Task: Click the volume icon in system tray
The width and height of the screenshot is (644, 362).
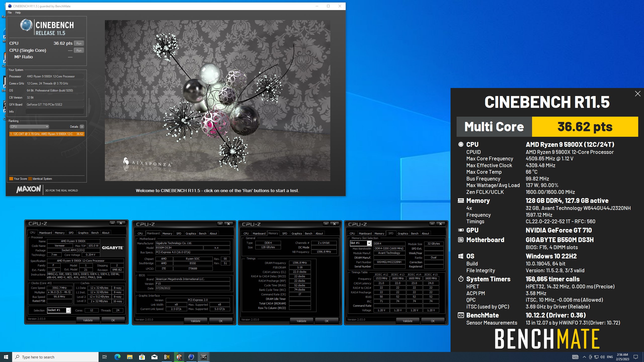Action: click(x=602, y=357)
